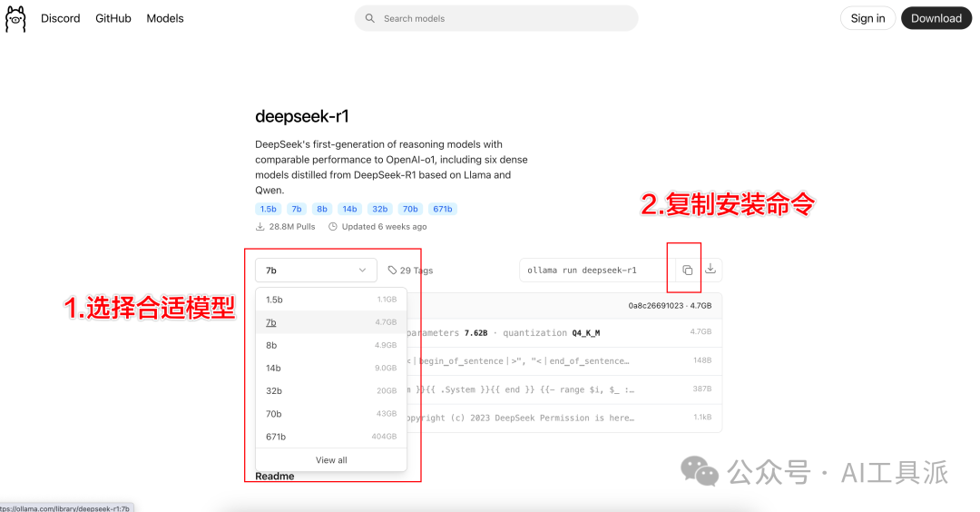Click the Updated 6 weeks ago text
This screenshot has height=512, width=980.
[x=385, y=226]
